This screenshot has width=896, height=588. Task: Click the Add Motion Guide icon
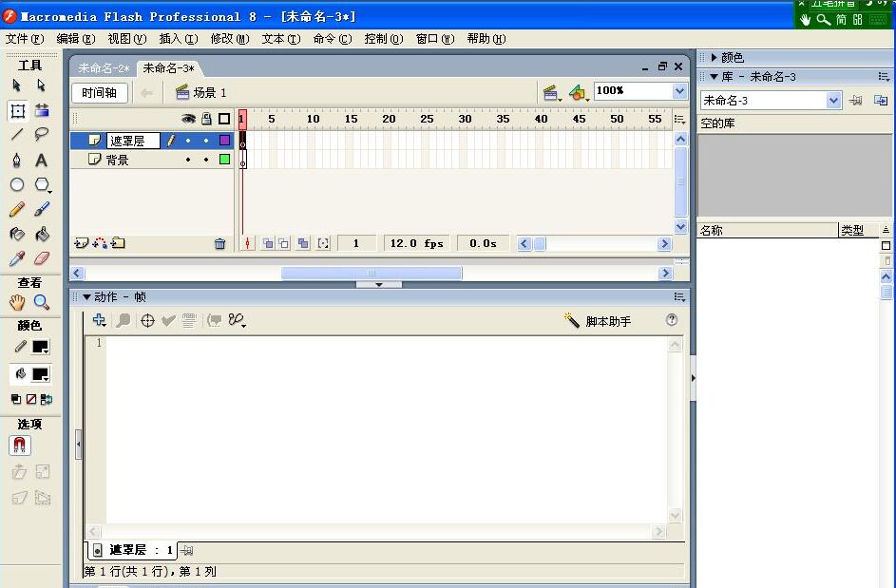click(100, 243)
